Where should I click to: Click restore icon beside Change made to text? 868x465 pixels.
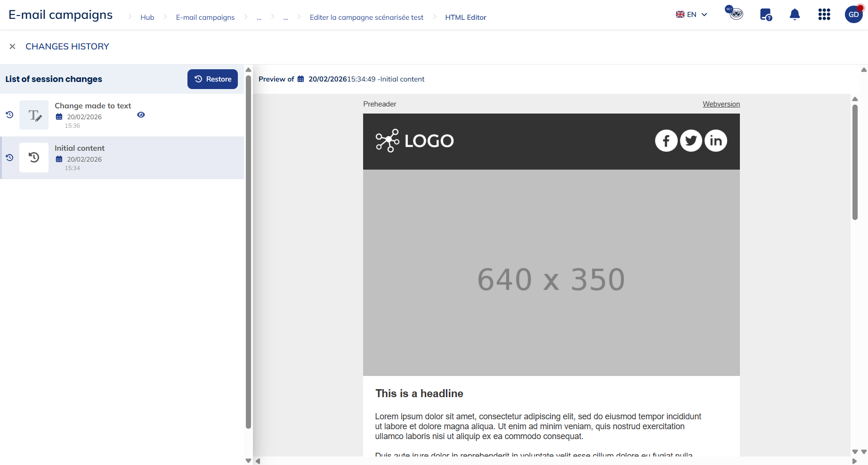click(9, 114)
